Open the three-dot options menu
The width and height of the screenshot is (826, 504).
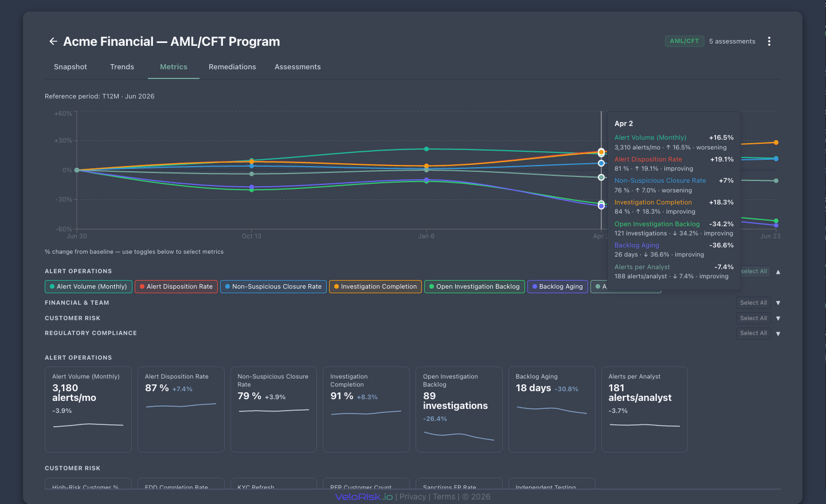tap(769, 41)
